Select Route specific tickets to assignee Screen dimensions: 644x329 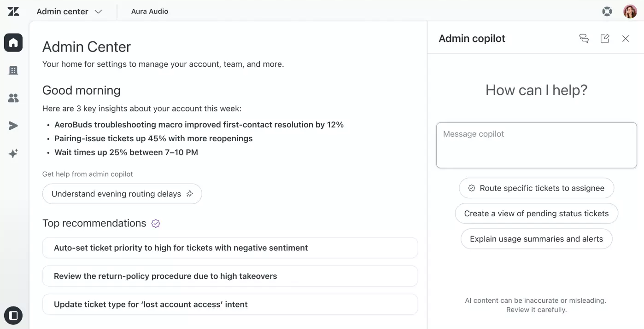pos(536,188)
